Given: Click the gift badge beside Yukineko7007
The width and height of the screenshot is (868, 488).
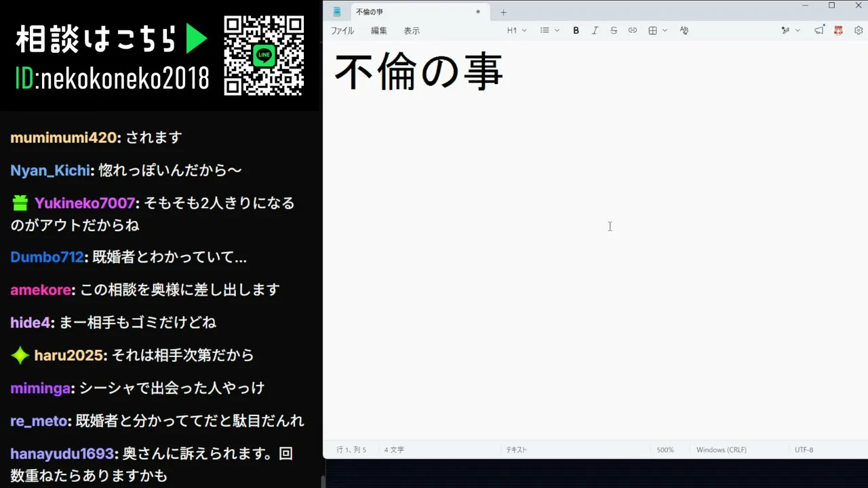Looking at the screenshot, I should pyautogui.click(x=20, y=203).
